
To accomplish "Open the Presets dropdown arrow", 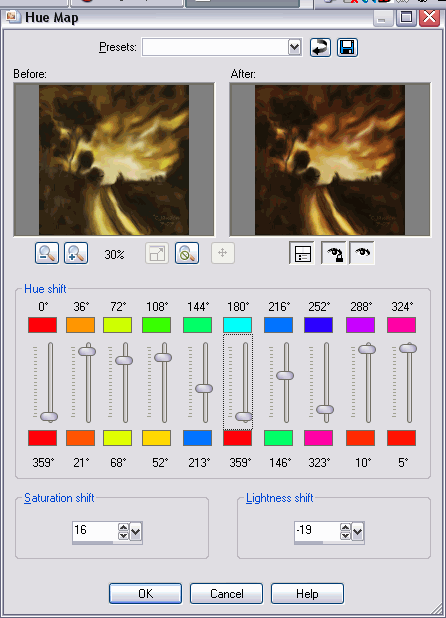I will pyautogui.click(x=294, y=47).
